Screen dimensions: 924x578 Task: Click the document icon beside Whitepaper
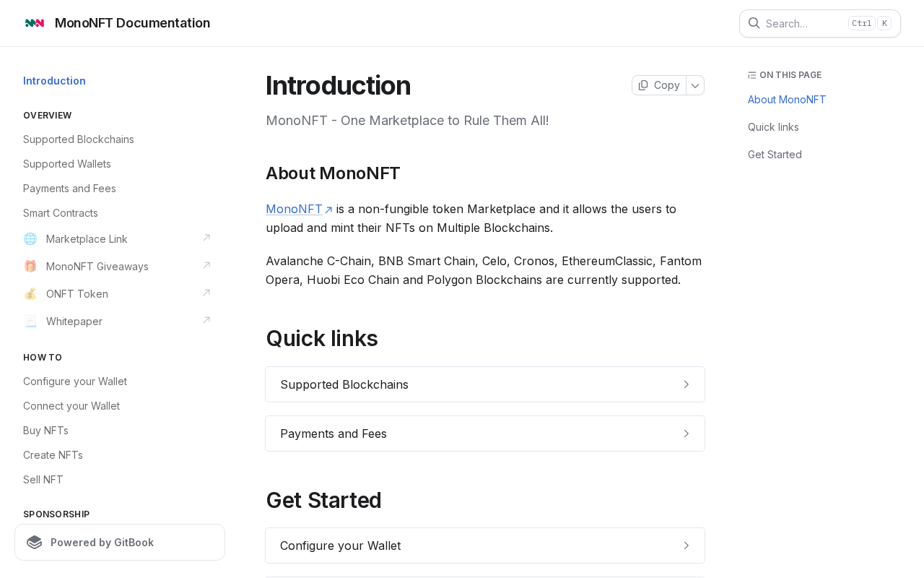click(30, 322)
